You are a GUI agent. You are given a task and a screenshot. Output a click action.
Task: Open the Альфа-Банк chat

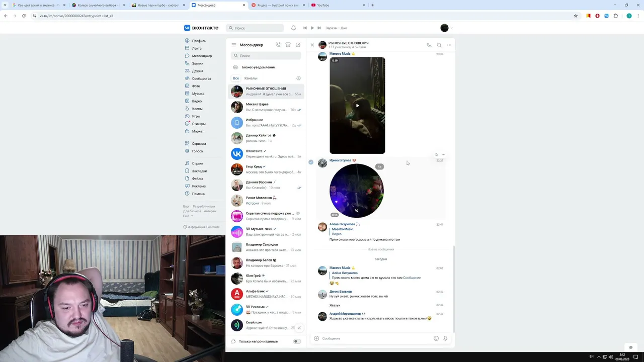tap(267, 294)
